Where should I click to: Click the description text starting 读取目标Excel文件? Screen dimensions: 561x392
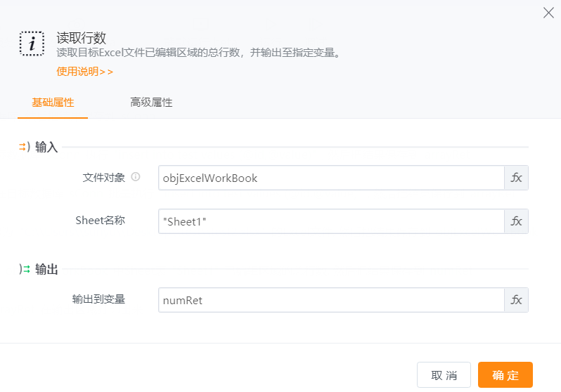tap(199, 53)
